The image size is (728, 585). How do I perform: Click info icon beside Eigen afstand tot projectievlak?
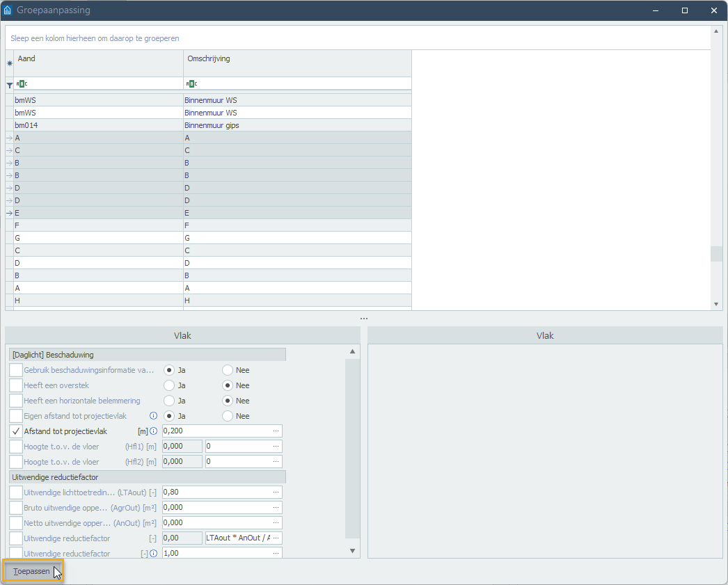click(x=153, y=416)
